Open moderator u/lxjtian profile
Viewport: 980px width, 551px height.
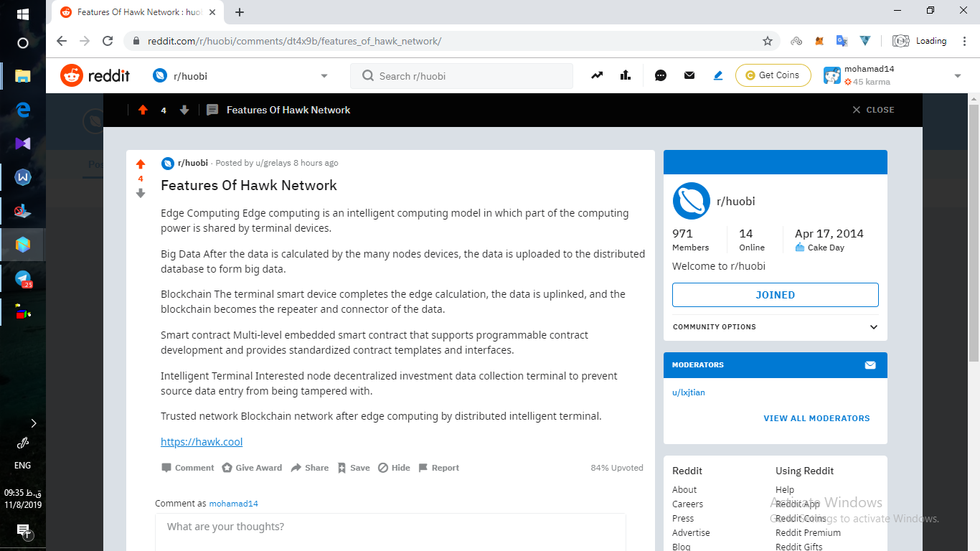point(689,392)
